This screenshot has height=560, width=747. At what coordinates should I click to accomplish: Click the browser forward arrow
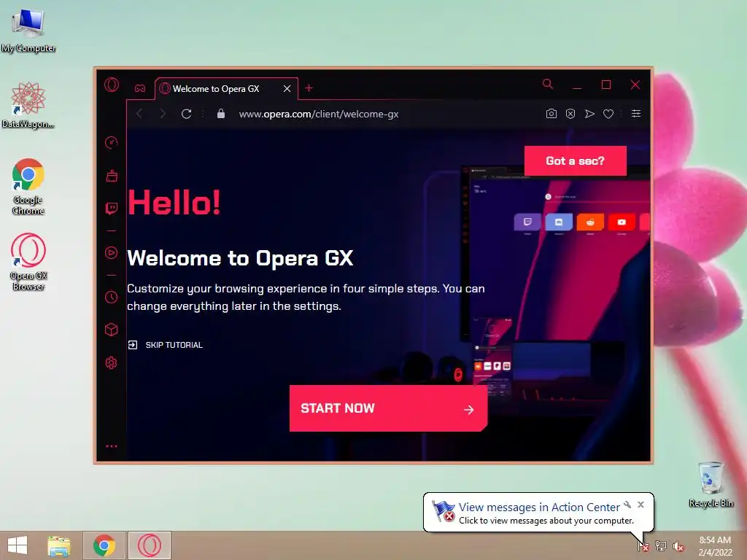[163, 114]
